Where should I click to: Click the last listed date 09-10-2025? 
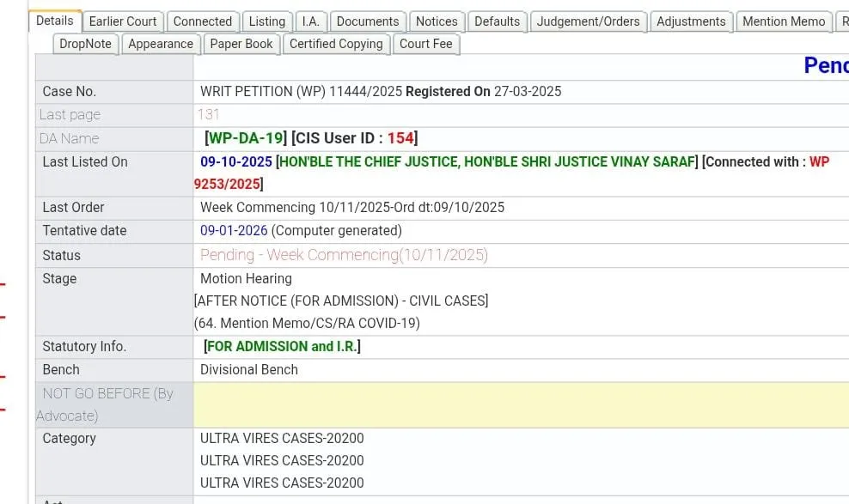(x=236, y=161)
